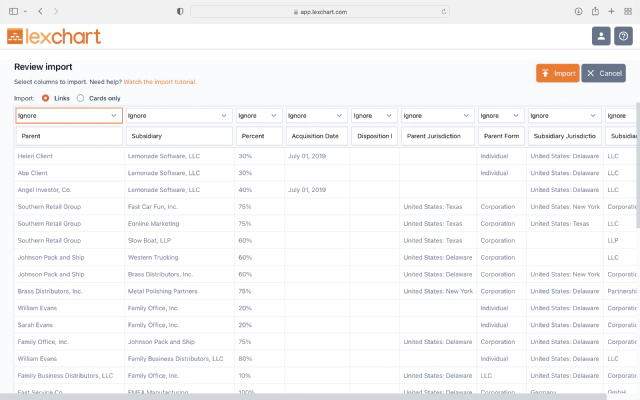Click the privacy shield icon

tap(180, 11)
